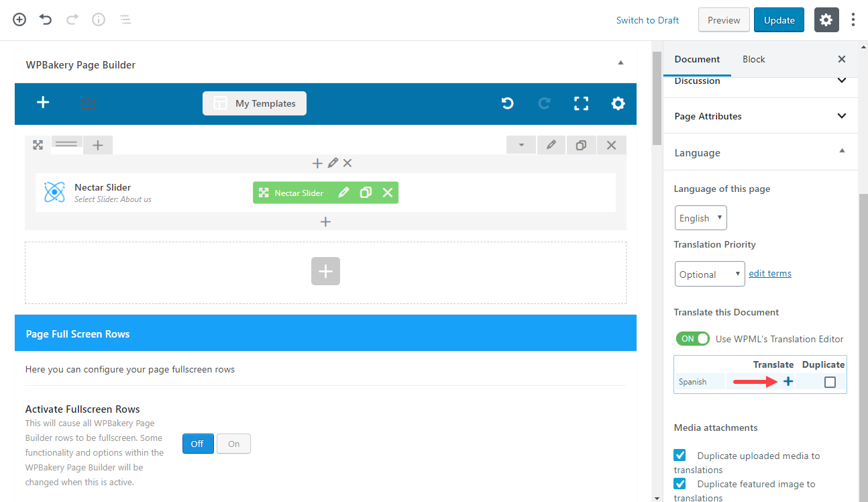
Task: Click Switch to Draft link
Action: point(647,20)
